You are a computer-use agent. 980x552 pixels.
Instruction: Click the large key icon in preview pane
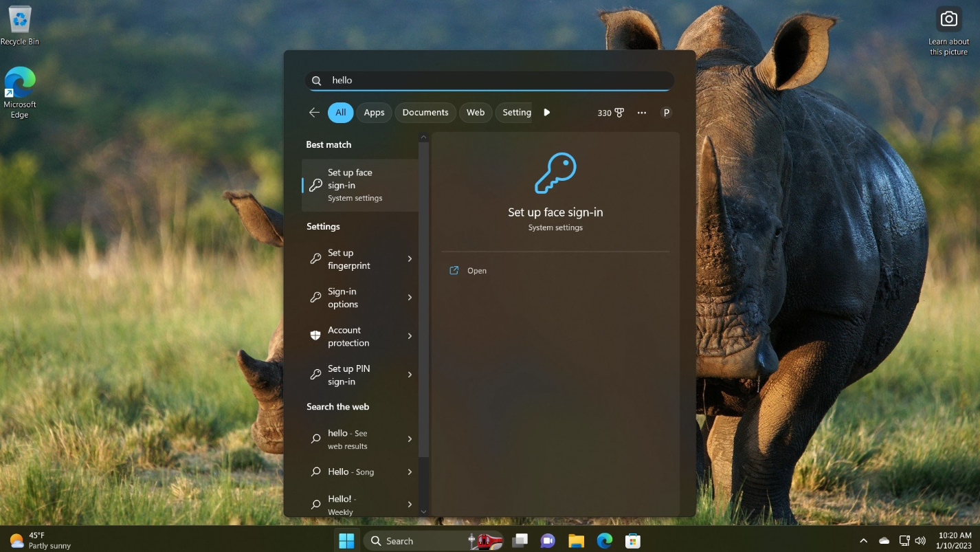click(x=555, y=173)
